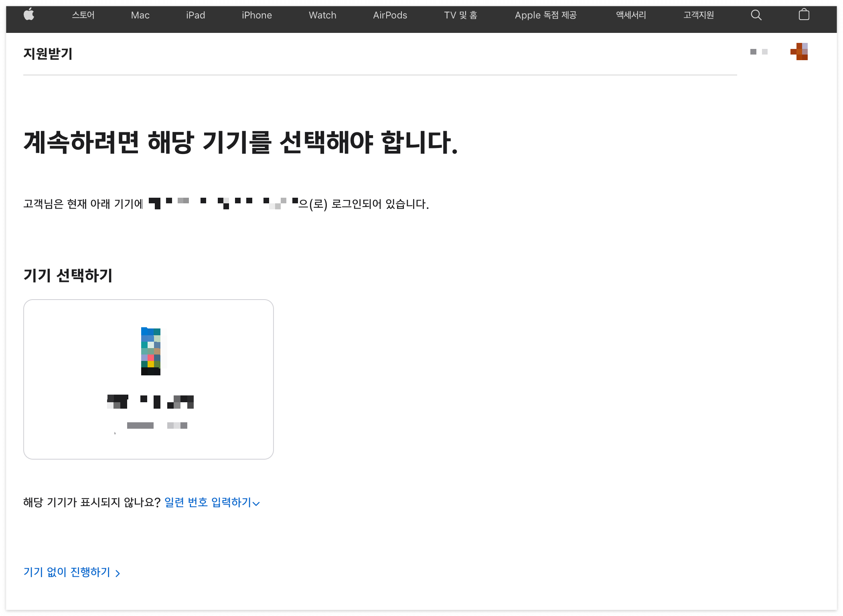Select iPhone in the navigation bar
The width and height of the screenshot is (843, 616).
(x=257, y=15)
